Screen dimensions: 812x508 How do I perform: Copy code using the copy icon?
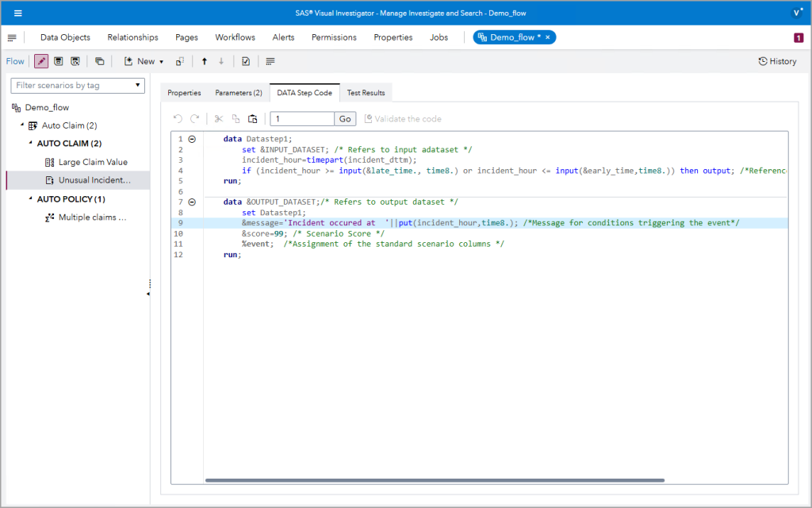[236, 118]
